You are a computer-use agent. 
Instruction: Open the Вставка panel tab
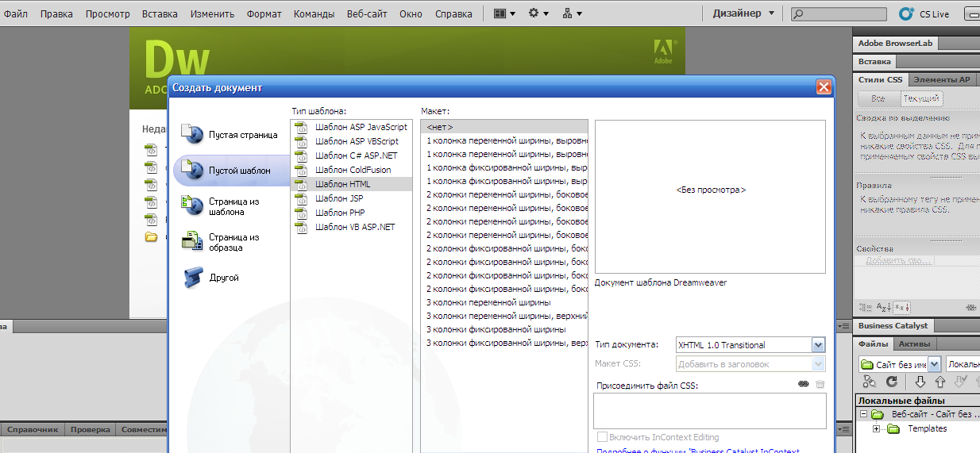(x=874, y=61)
